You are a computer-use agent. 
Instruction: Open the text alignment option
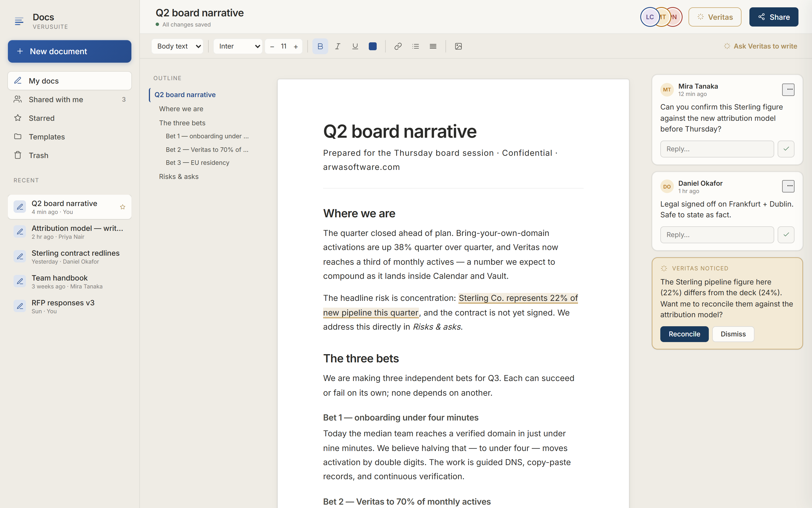[433, 46]
